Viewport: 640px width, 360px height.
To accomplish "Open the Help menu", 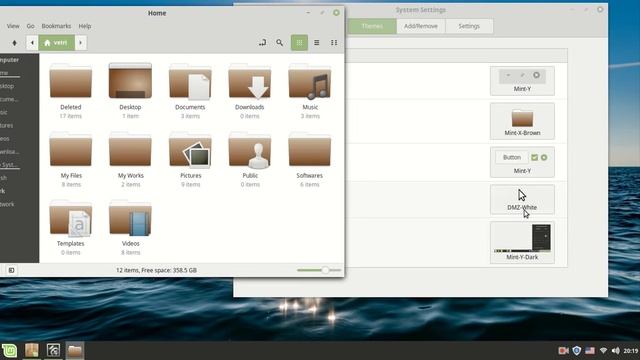I will point(85,26).
